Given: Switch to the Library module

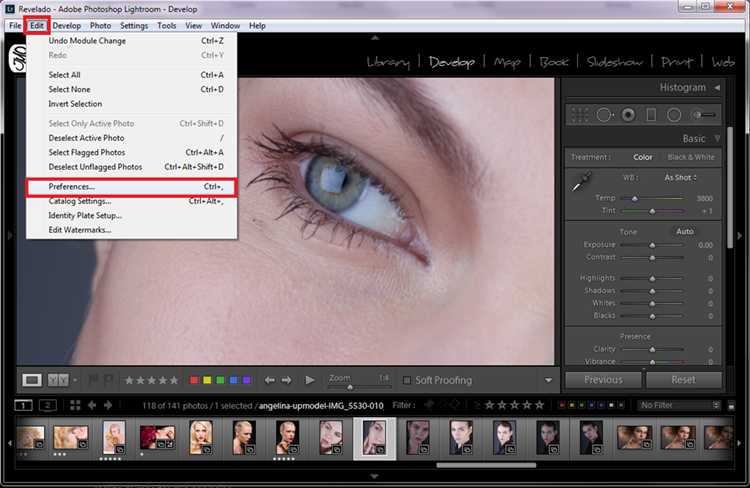Looking at the screenshot, I should (x=388, y=62).
